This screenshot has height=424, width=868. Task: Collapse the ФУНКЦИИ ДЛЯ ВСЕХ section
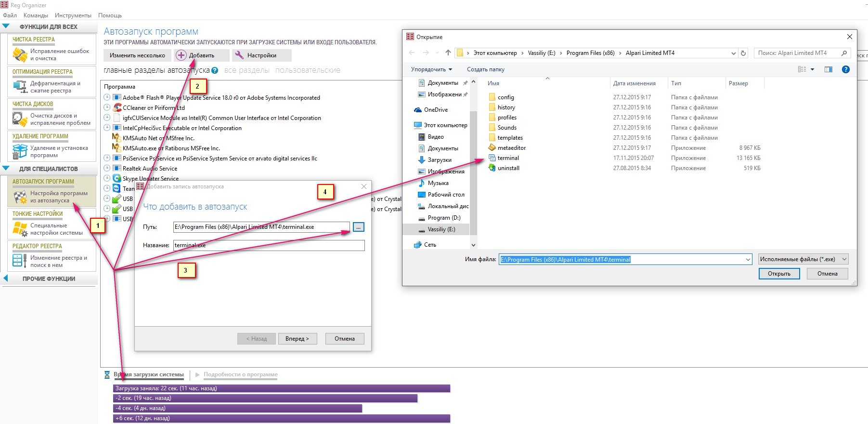tap(6, 26)
